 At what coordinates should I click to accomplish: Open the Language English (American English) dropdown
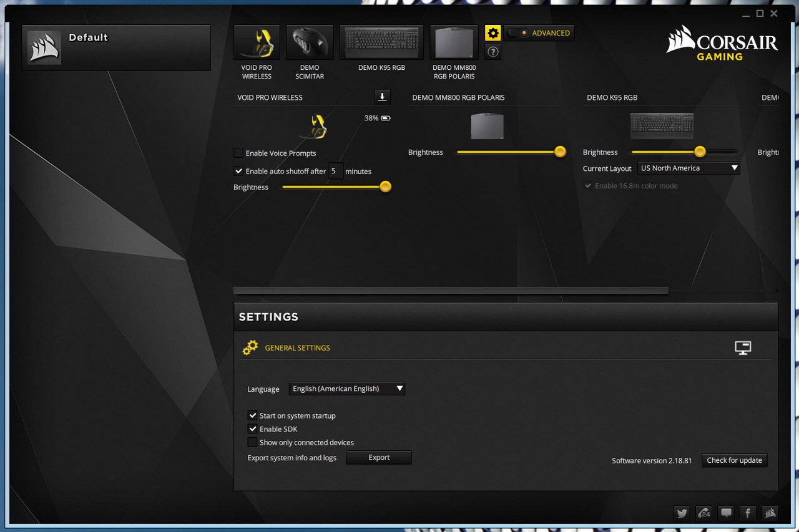(x=347, y=389)
